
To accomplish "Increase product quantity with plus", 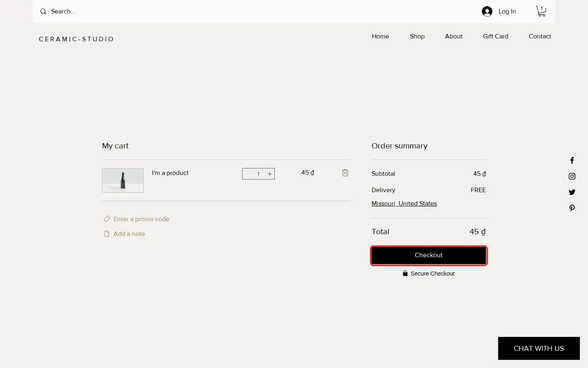I will pos(269,174).
